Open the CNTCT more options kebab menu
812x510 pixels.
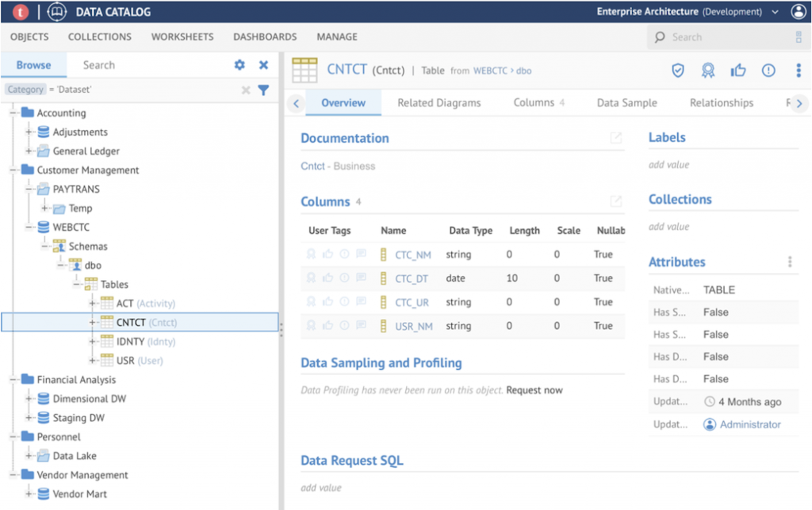pos(799,71)
